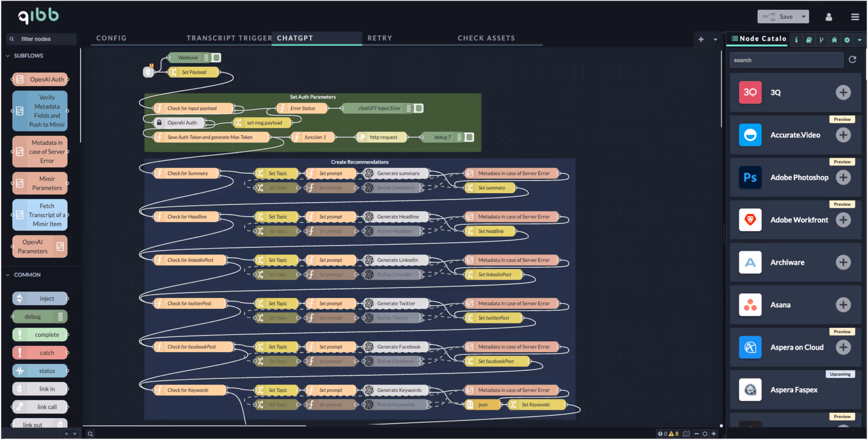The image size is (868, 440).
Task: Open the help book sidebar icon
Action: coord(809,40)
